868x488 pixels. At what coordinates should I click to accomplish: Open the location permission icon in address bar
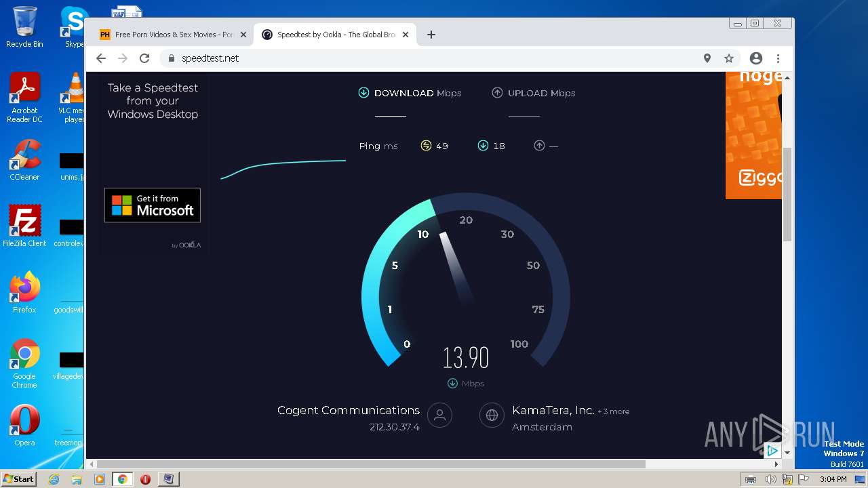[x=707, y=58]
